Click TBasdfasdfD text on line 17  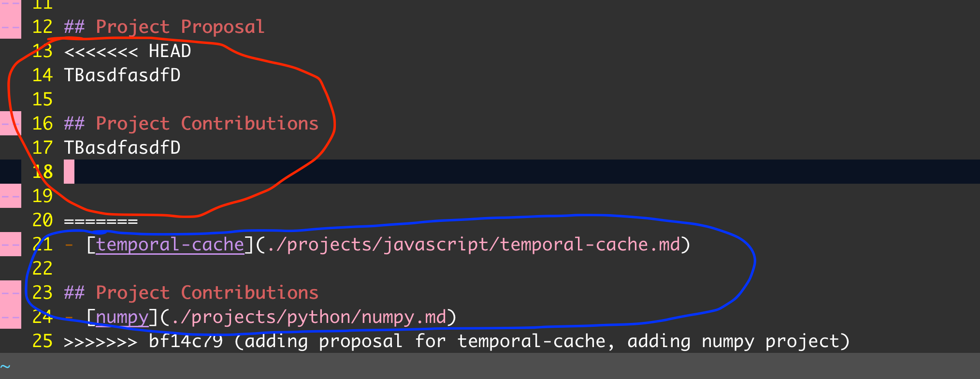point(122,148)
